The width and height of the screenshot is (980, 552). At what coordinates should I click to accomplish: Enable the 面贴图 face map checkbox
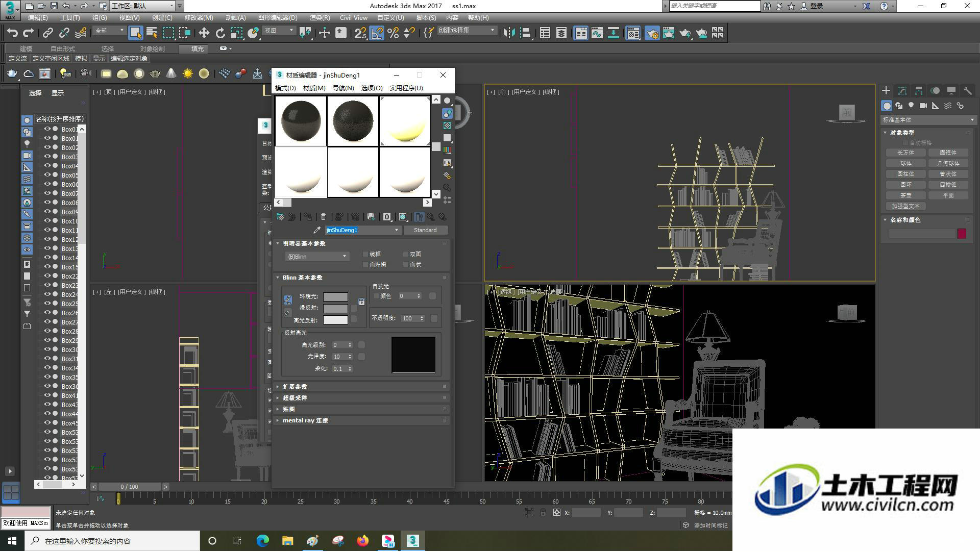[365, 264]
